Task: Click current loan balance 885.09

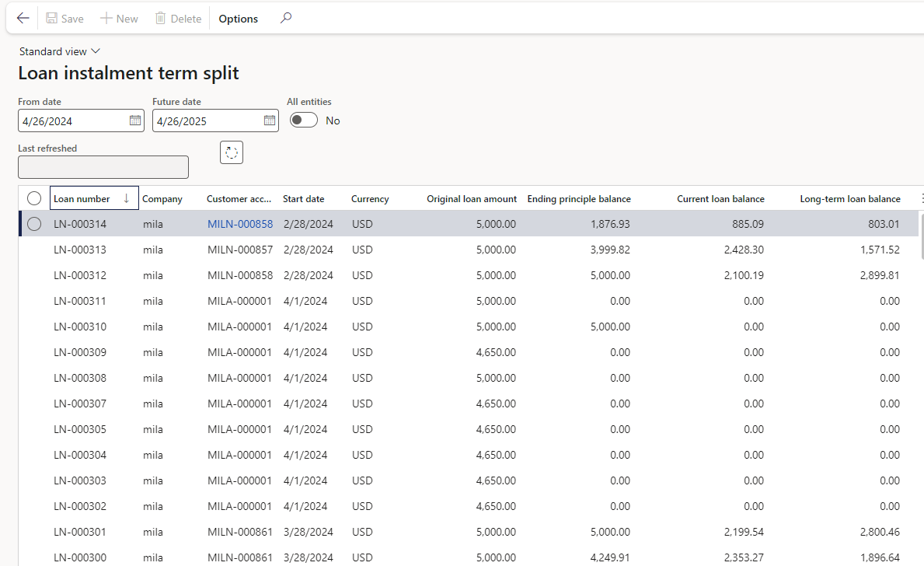Action: click(x=748, y=224)
